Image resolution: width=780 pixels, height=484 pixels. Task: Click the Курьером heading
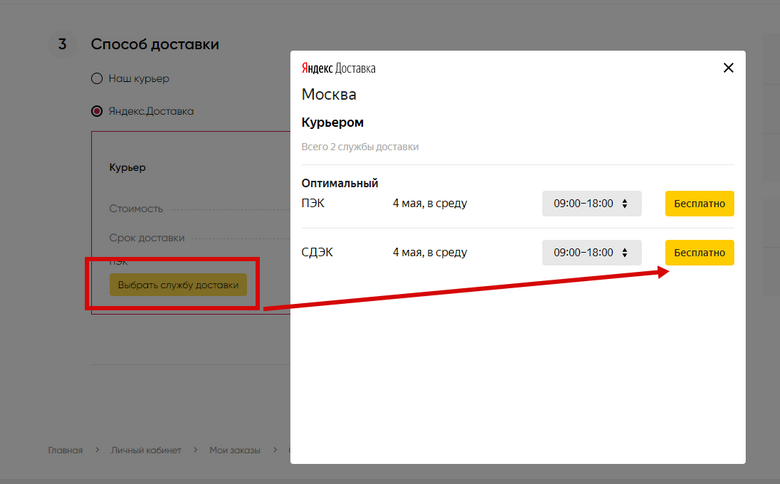click(x=332, y=122)
